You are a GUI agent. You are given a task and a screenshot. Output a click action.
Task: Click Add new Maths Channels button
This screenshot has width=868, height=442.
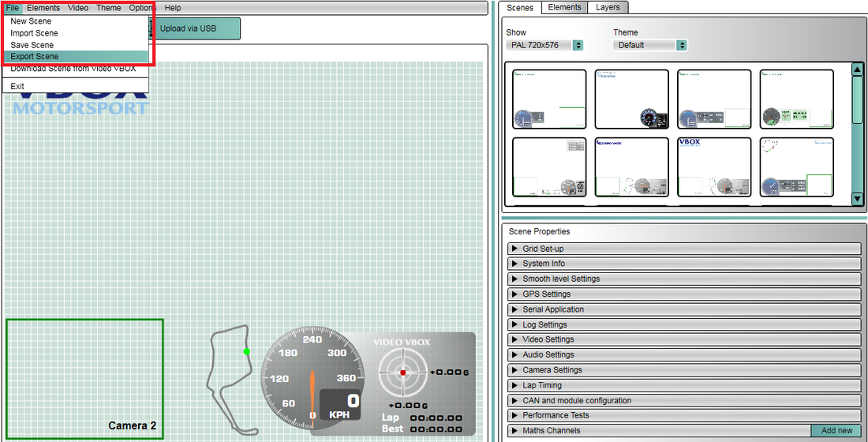tap(836, 431)
